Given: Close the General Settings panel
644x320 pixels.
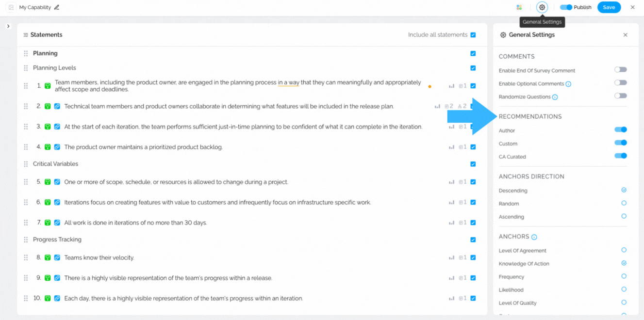Looking at the screenshot, I should coord(625,35).
